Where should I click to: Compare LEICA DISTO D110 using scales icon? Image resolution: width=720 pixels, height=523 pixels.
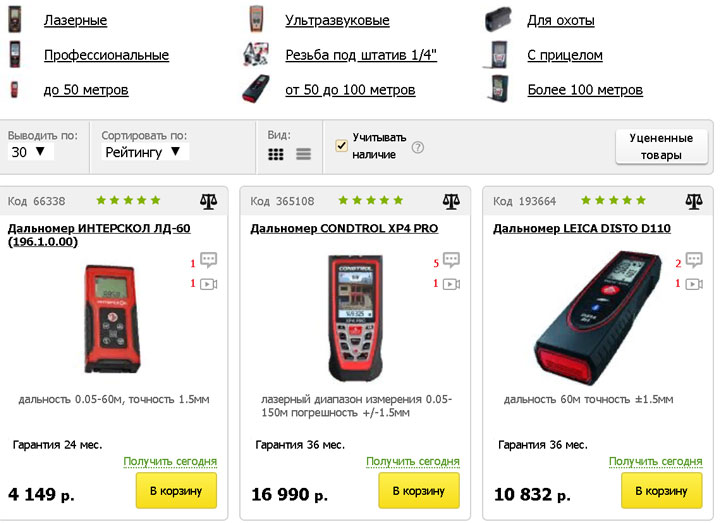tap(694, 201)
